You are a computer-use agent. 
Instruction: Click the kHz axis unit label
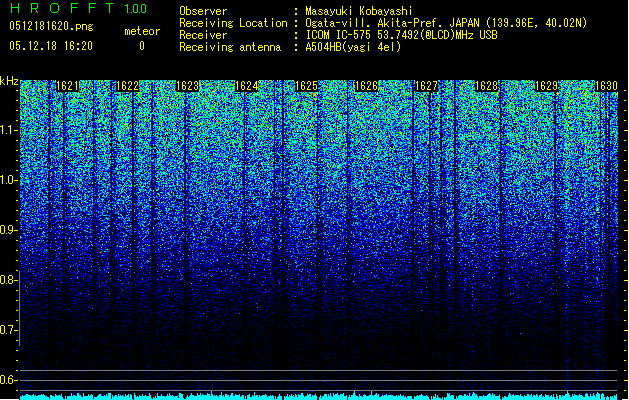9,81
